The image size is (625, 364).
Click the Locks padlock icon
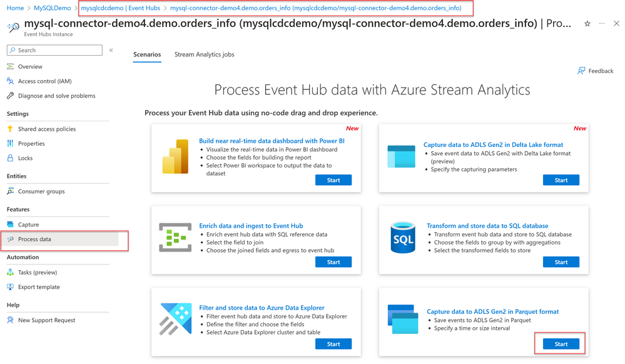(x=11, y=158)
